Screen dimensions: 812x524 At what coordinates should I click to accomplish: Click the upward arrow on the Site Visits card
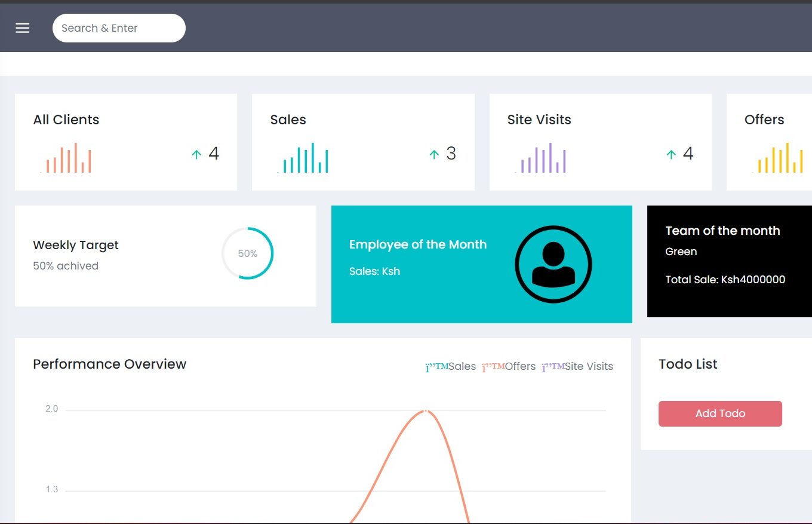(x=670, y=154)
